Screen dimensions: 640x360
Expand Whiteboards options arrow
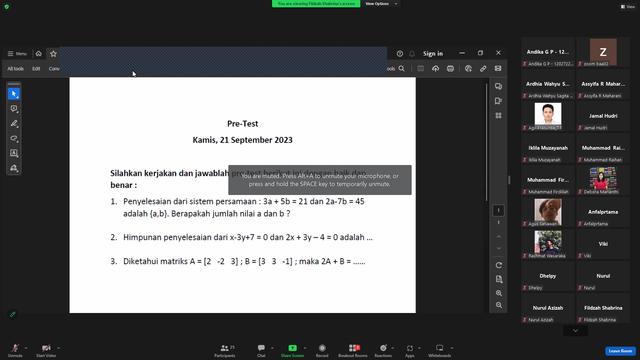[x=452, y=348]
